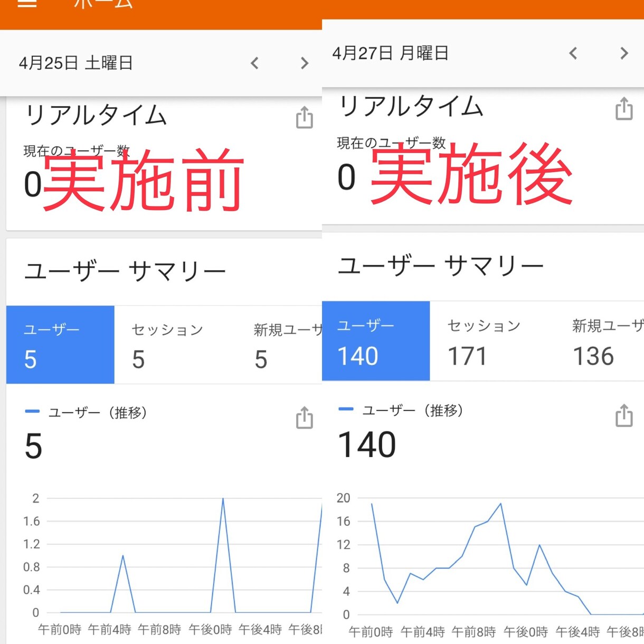Screen dimensions: 644x644
Task: Go to previous day from 4月27日
Action: (x=573, y=53)
